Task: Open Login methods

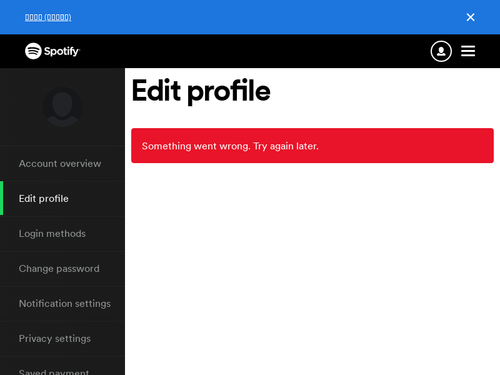Action: [x=62, y=234]
